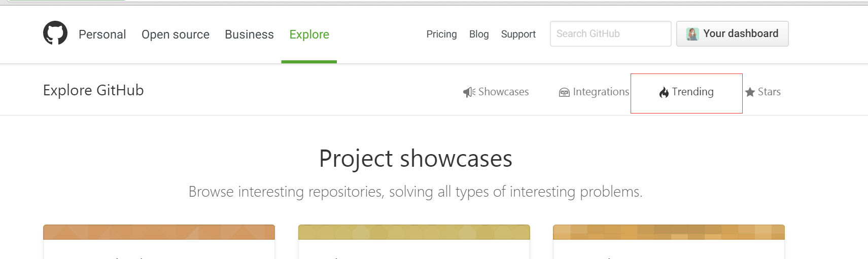Click the user avatar on dashboard button
Screen dimensions: 868x259
click(692, 34)
